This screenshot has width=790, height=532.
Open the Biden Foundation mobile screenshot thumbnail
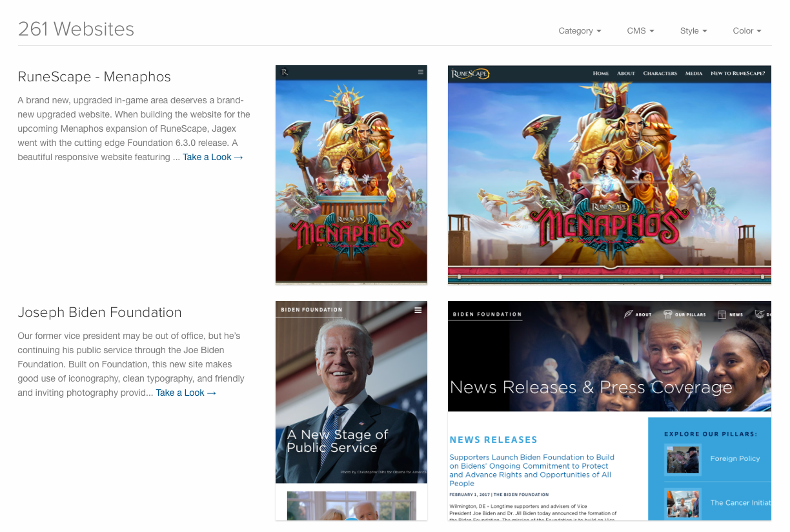click(351, 411)
